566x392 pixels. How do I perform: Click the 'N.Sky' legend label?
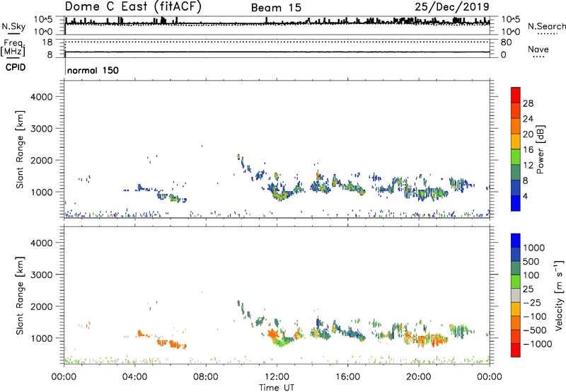pos(13,26)
